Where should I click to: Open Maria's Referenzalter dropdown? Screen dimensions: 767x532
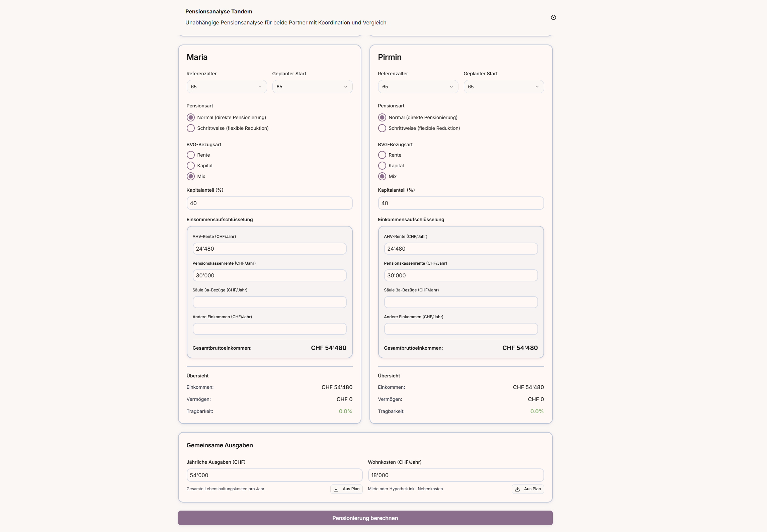point(227,87)
